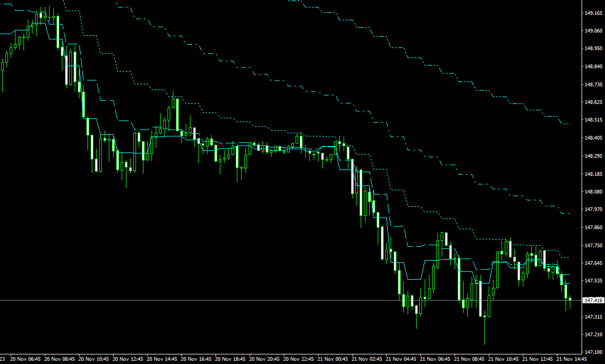
Task: Click the highlighted current price tag 147.416
Action: click(593, 300)
